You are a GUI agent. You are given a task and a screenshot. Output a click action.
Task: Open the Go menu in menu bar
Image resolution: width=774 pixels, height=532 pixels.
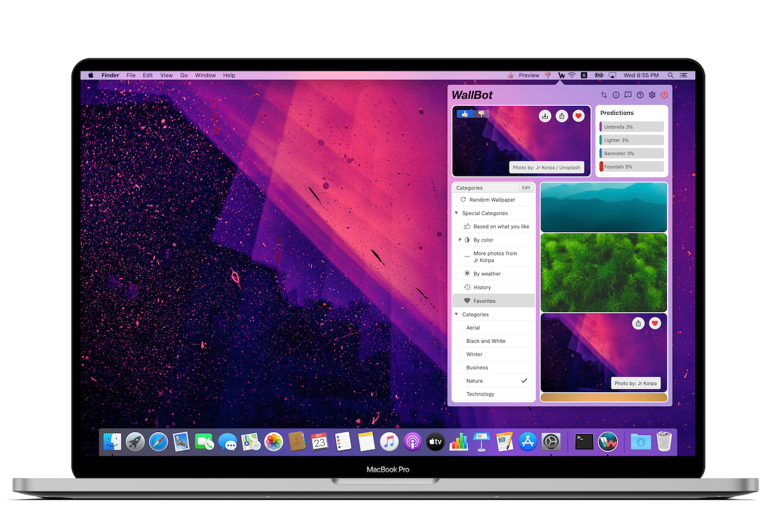(184, 76)
